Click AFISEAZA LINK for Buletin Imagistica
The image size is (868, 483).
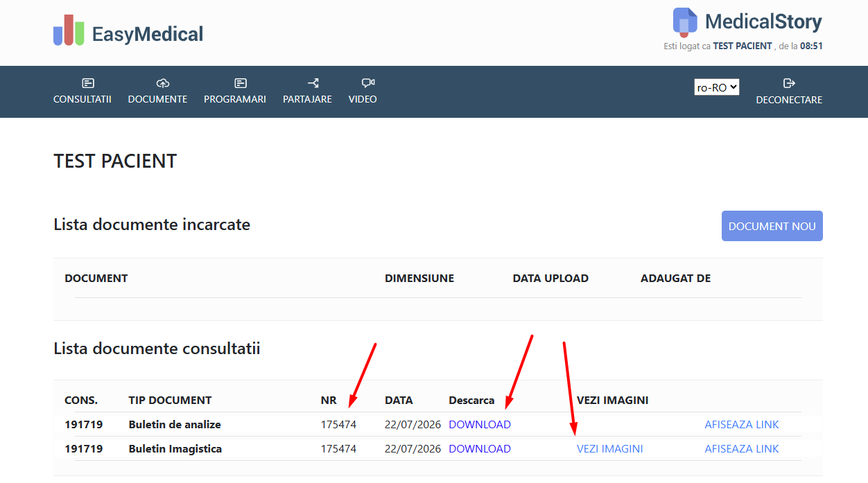point(742,449)
